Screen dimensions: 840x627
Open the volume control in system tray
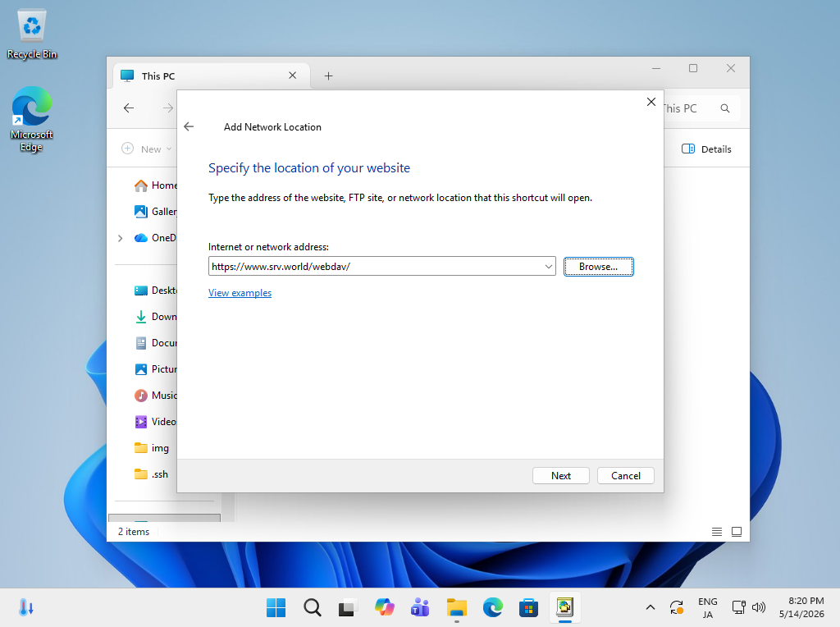tap(759, 607)
